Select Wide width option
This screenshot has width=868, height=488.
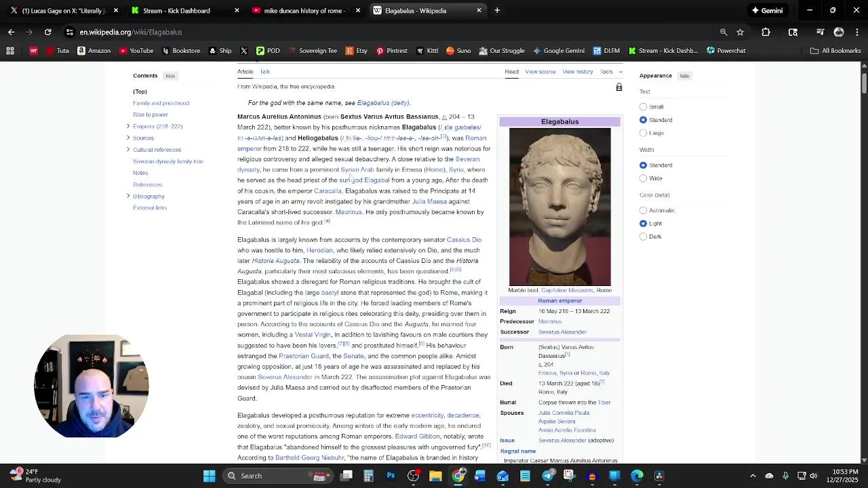tap(643, 178)
